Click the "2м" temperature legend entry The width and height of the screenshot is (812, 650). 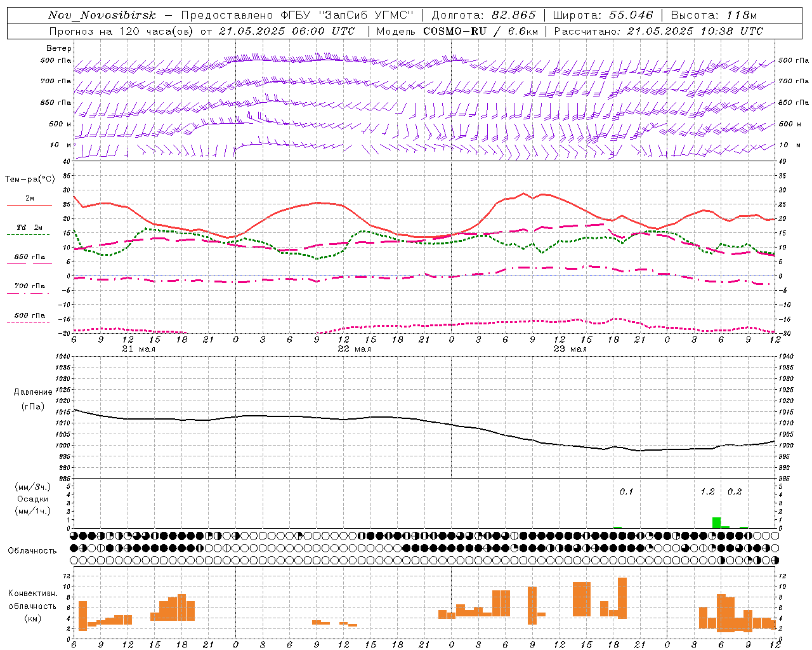point(30,198)
